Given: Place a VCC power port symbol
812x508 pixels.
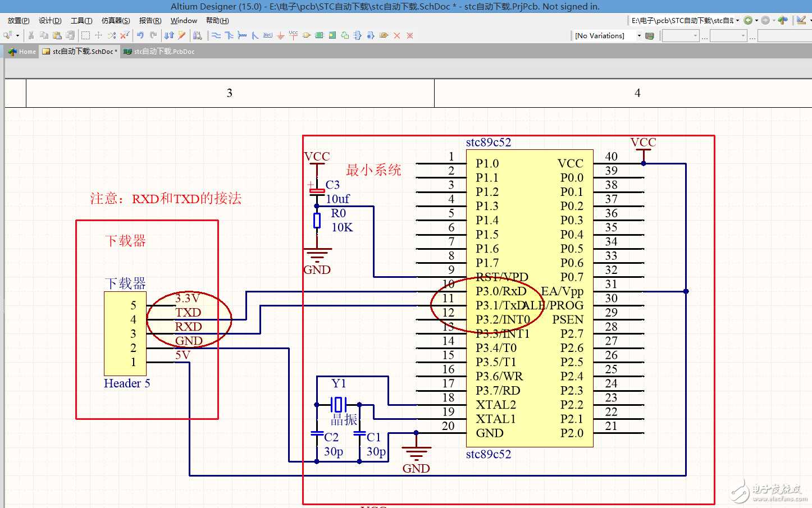Looking at the screenshot, I should click(293, 35).
